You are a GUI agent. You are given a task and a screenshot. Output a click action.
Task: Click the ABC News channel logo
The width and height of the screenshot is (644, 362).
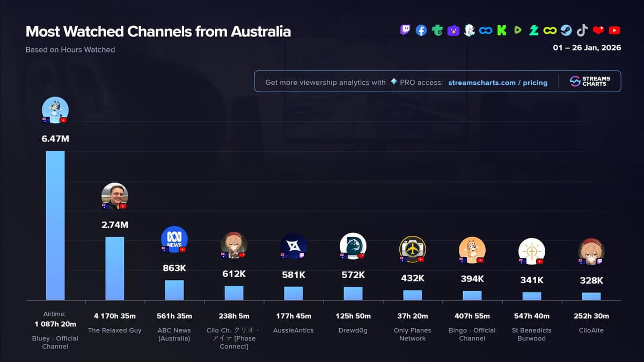coord(174,239)
